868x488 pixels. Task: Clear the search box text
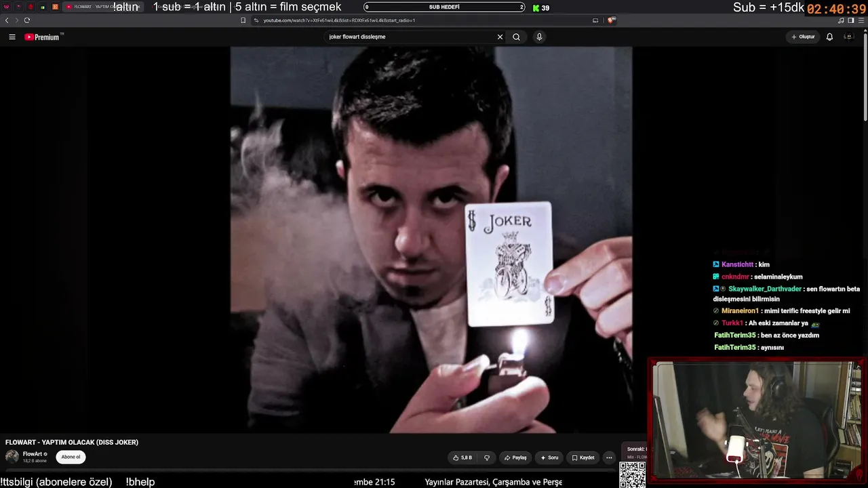(x=500, y=37)
